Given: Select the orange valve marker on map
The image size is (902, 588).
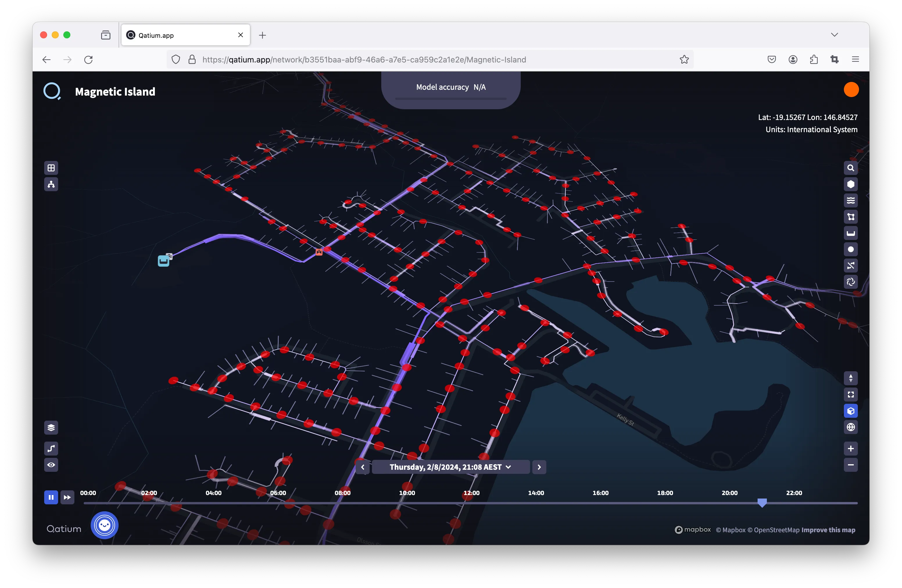Looking at the screenshot, I should point(319,252).
